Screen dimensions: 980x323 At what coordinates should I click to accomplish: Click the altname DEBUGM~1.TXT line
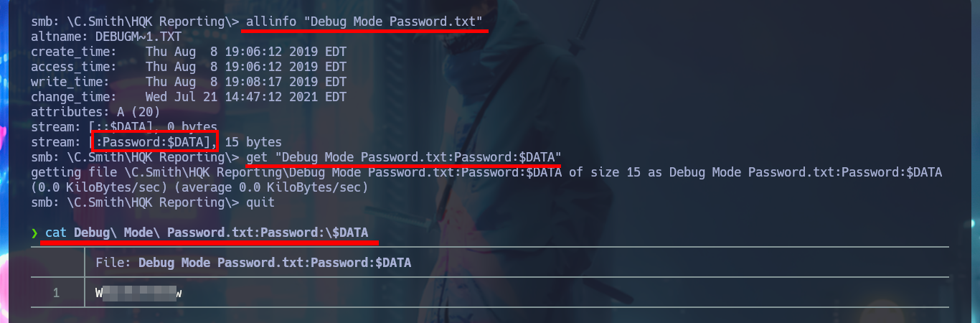107,37
